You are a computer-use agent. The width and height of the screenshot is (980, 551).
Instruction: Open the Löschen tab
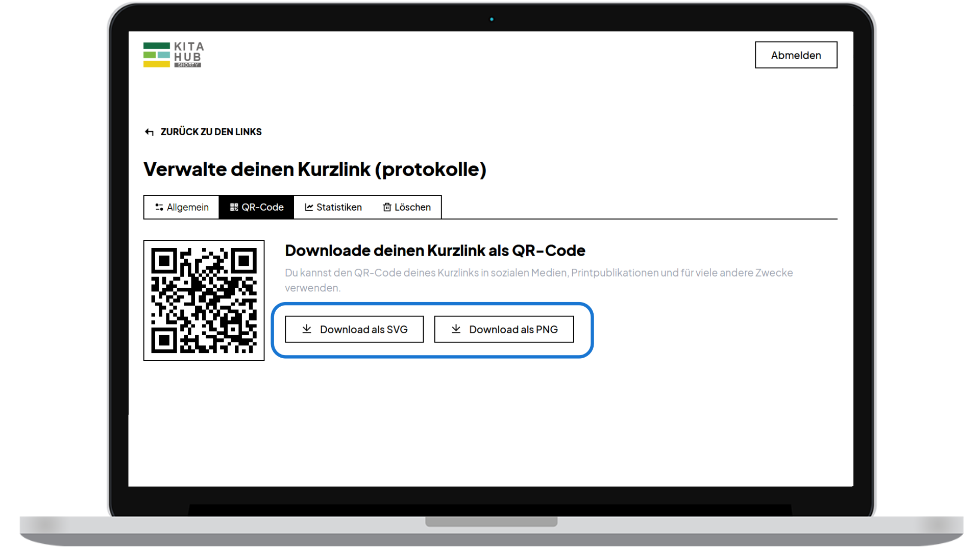point(407,207)
